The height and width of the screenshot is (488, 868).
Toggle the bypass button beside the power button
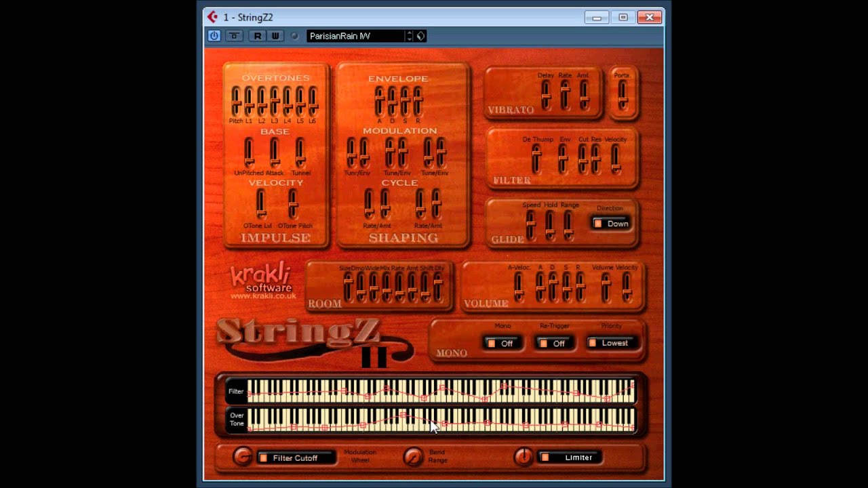coord(234,36)
